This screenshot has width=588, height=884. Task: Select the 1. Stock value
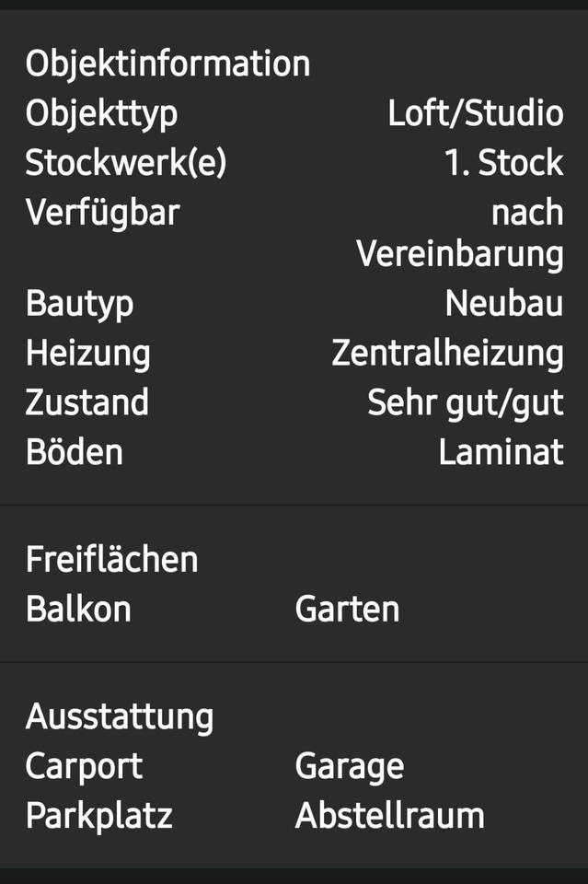pyautogui.click(x=503, y=163)
